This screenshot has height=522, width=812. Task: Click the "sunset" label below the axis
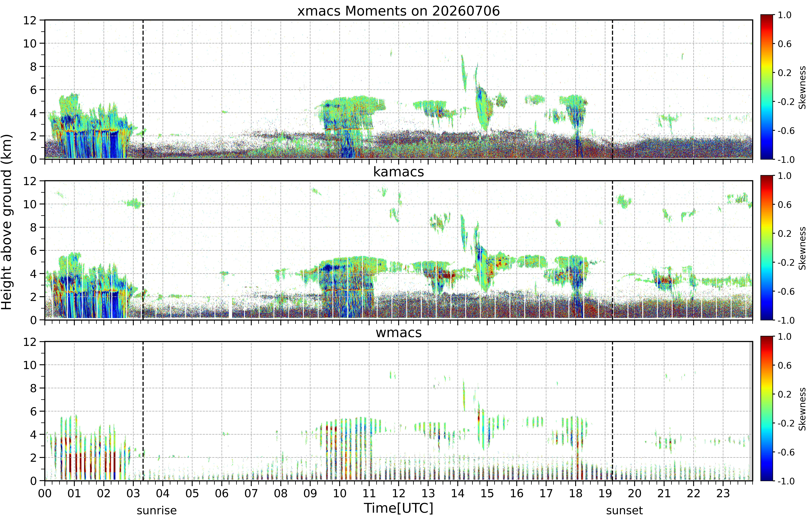(x=624, y=510)
